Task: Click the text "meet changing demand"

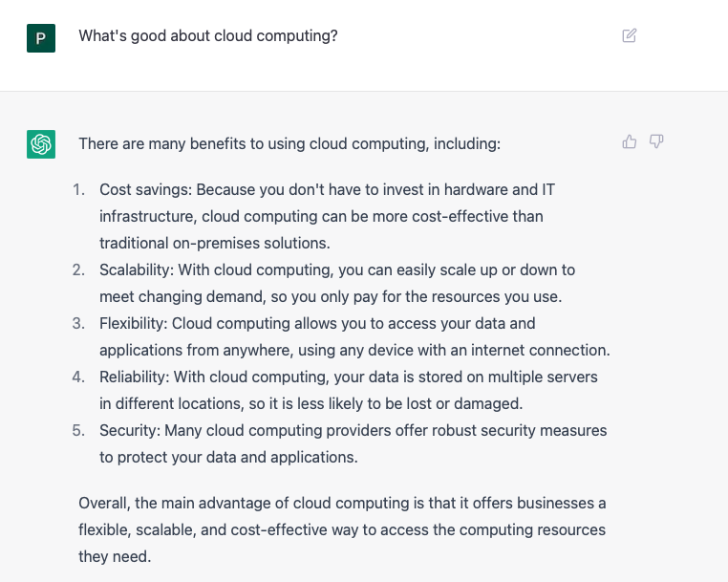Action: 182,297
